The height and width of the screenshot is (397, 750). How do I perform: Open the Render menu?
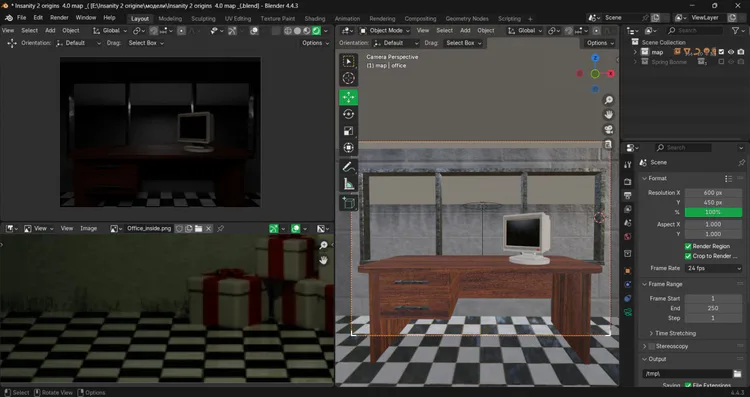click(x=59, y=18)
